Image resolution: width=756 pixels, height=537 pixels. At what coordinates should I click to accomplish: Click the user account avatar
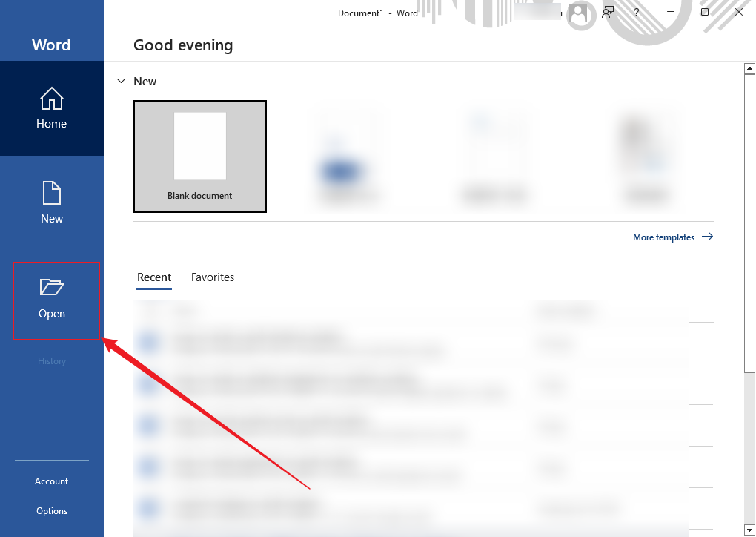point(581,13)
